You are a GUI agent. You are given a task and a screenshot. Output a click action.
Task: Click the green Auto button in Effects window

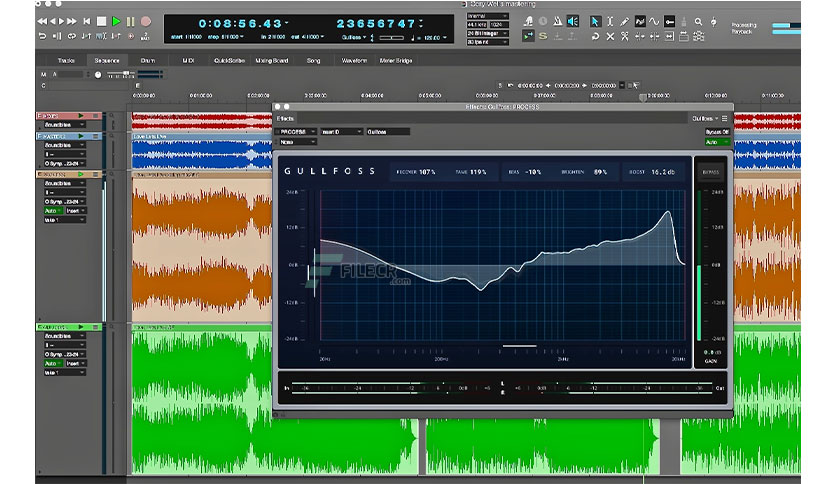pos(717,142)
